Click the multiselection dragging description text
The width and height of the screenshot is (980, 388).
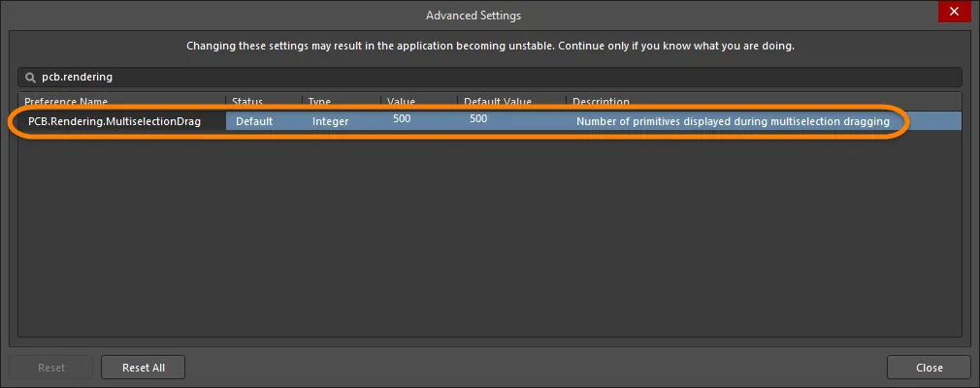[x=733, y=121]
